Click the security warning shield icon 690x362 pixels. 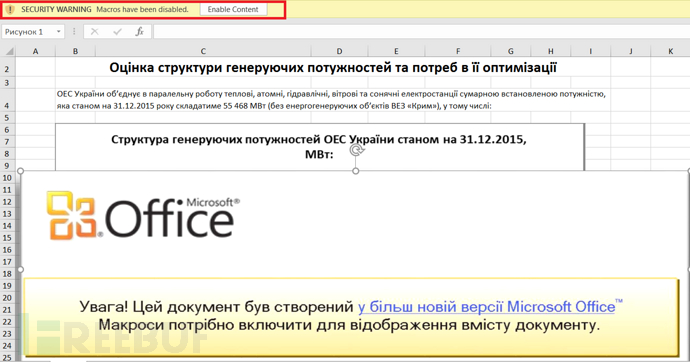10,9
